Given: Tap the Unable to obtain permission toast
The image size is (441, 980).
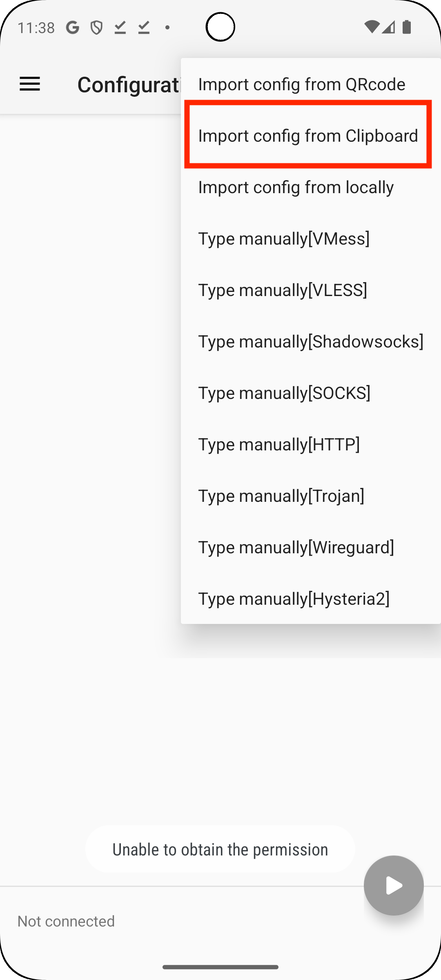Looking at the screenshot, I should pos(220,849).
